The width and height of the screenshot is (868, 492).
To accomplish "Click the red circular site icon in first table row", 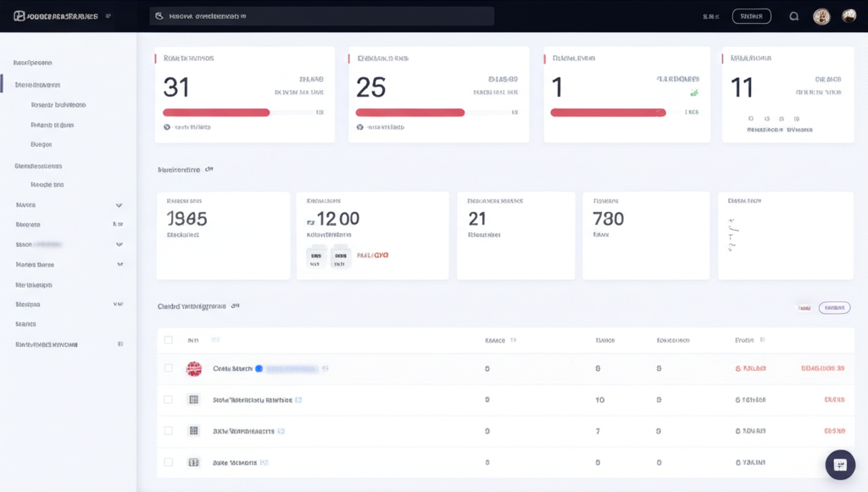I will coord(196,369).
